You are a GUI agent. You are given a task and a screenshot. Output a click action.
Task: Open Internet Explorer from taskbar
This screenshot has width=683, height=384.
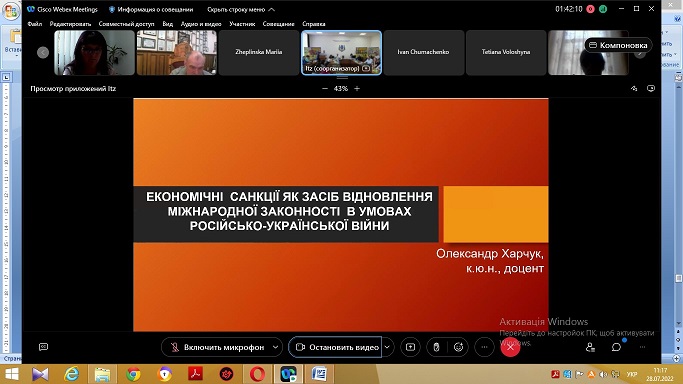(x=71, y=374)
